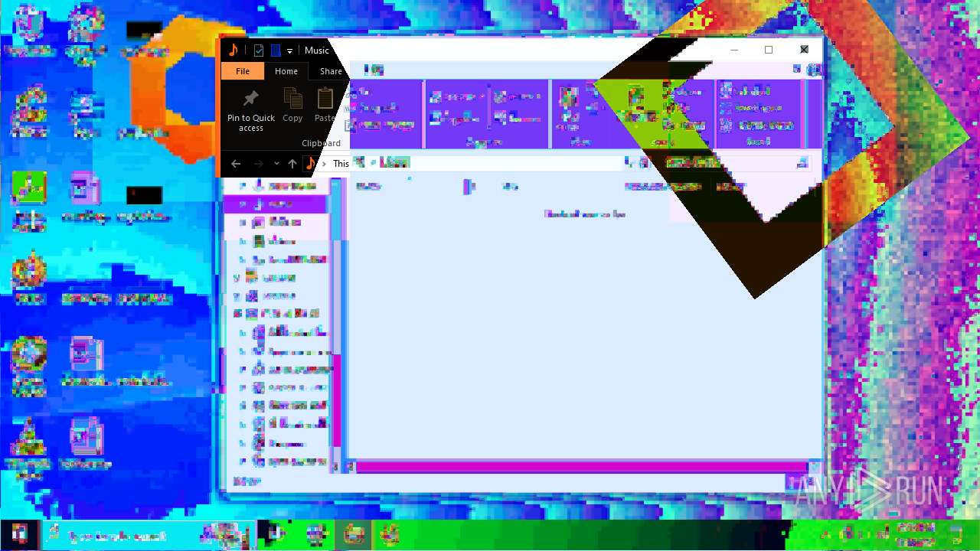Open Customize Quick Access Toolbar dropdown
Viewport: 980px width, 551px height.
[x=290, y=51]
